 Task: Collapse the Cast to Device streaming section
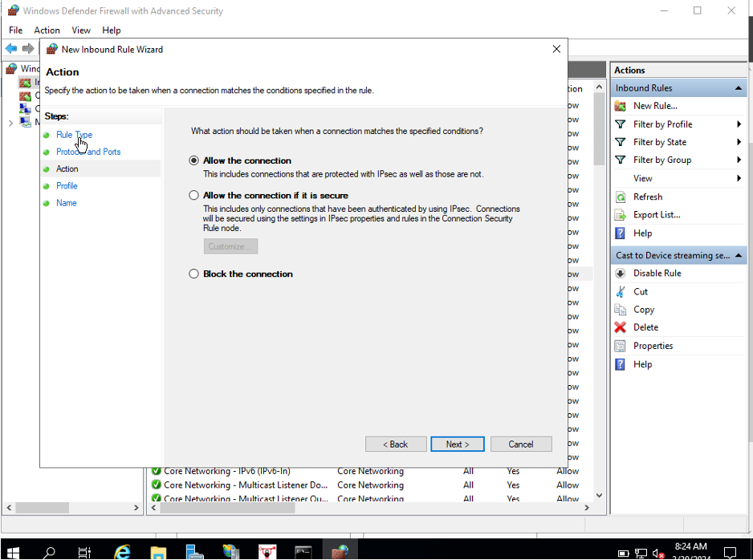coord(738,255)
